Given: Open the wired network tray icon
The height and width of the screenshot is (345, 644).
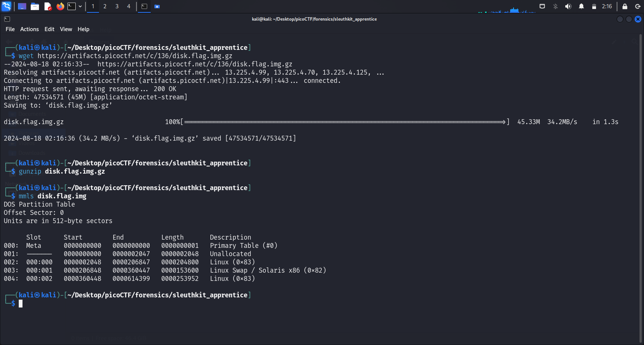Looking at the screenshot, I should click(542, 6).
